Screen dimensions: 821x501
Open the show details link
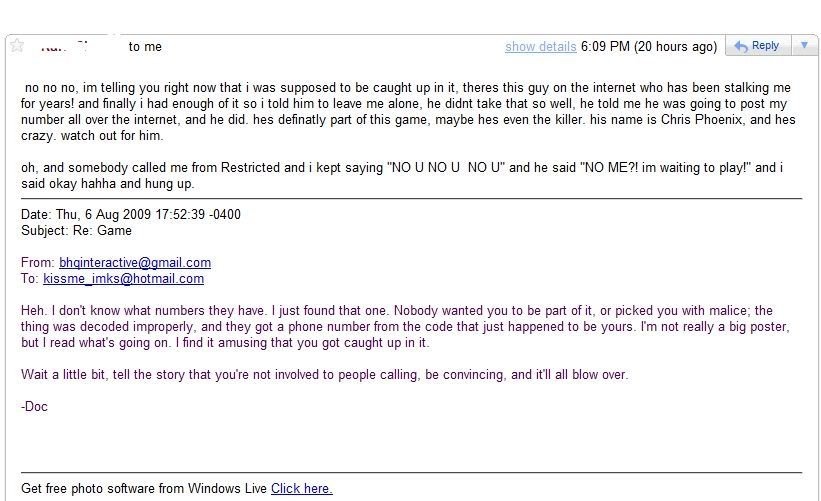coord(540,47)
